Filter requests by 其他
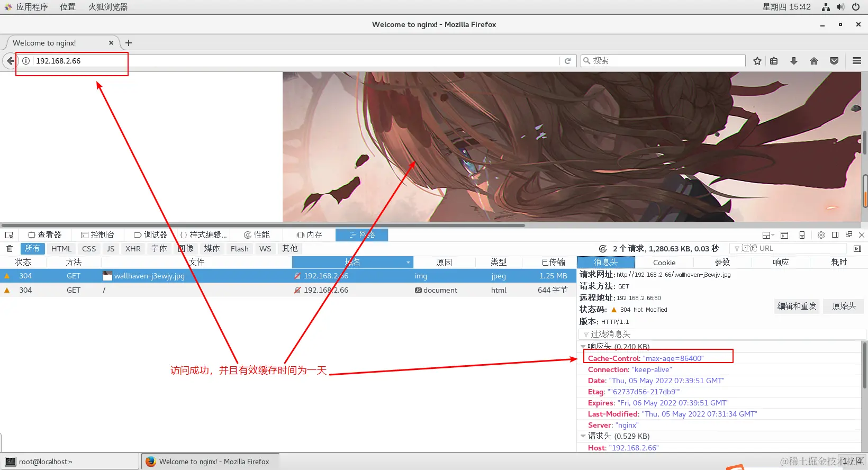 point(290,249)
